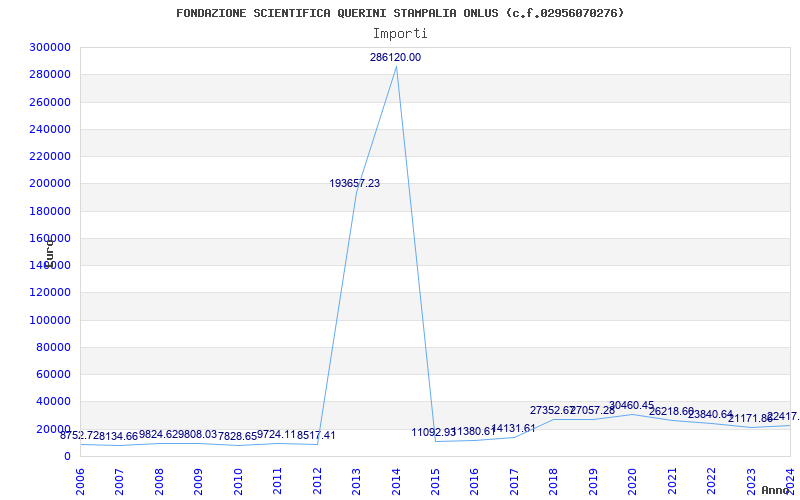Select the x-axis year 2015
The image size is (800, 500).
(x=435, y=481)
